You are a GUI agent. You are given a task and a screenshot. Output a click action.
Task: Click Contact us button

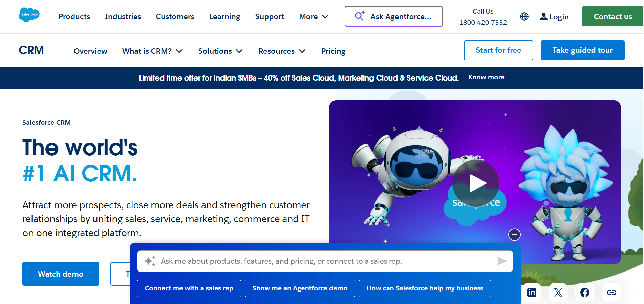(x=613, y=16)
